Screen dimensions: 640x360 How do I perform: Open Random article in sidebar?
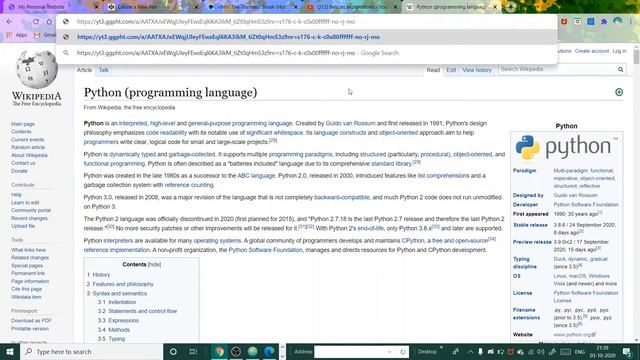click(x=28, y=147)
